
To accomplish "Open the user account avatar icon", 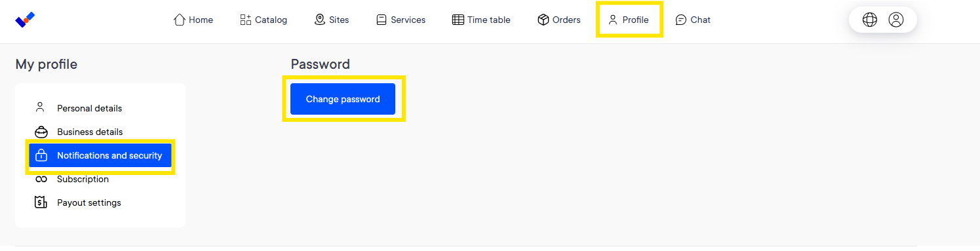I will (896, 20).
